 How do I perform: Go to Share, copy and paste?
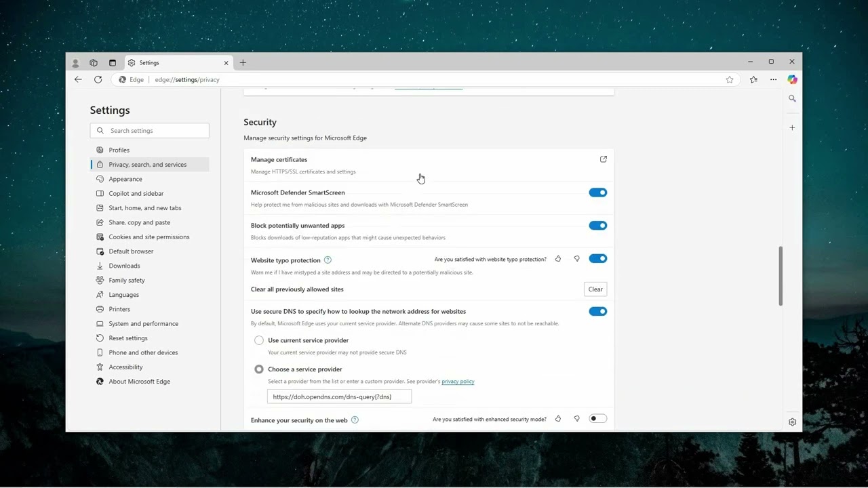coord(149,222)
